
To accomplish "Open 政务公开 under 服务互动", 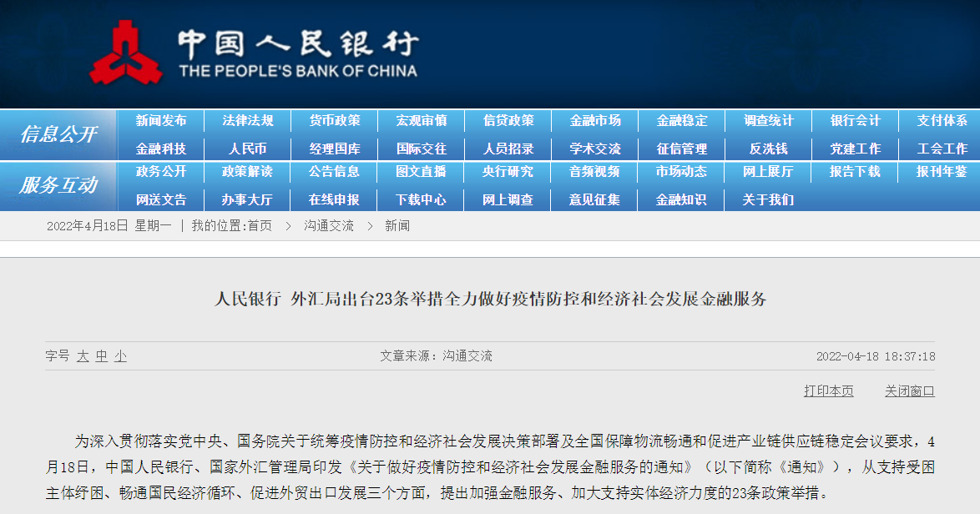I will [x=160, y=171].
